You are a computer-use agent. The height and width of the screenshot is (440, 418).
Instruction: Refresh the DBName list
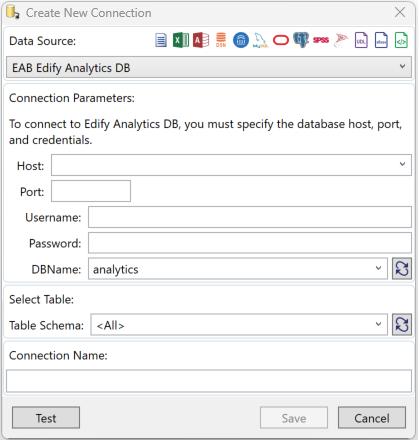(x=402, y=269)
